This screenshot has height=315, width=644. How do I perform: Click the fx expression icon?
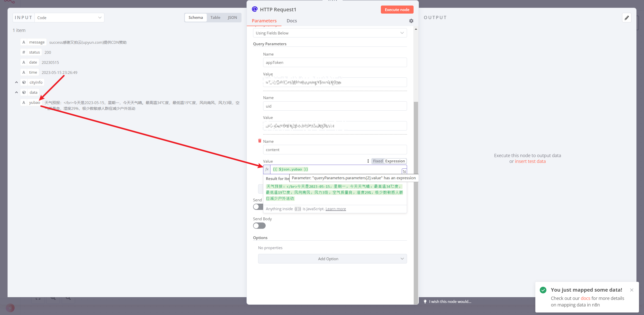(x=267, y=169)
